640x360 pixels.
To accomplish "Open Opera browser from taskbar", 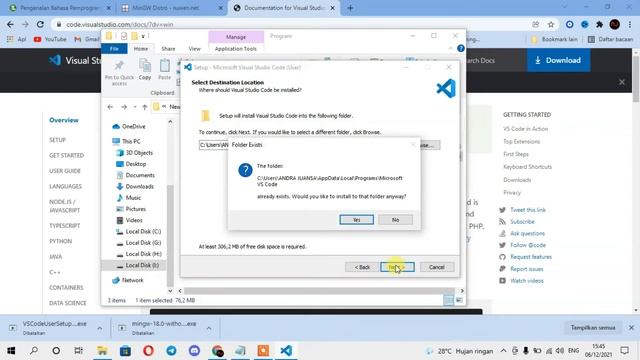I will coord(148,351).
